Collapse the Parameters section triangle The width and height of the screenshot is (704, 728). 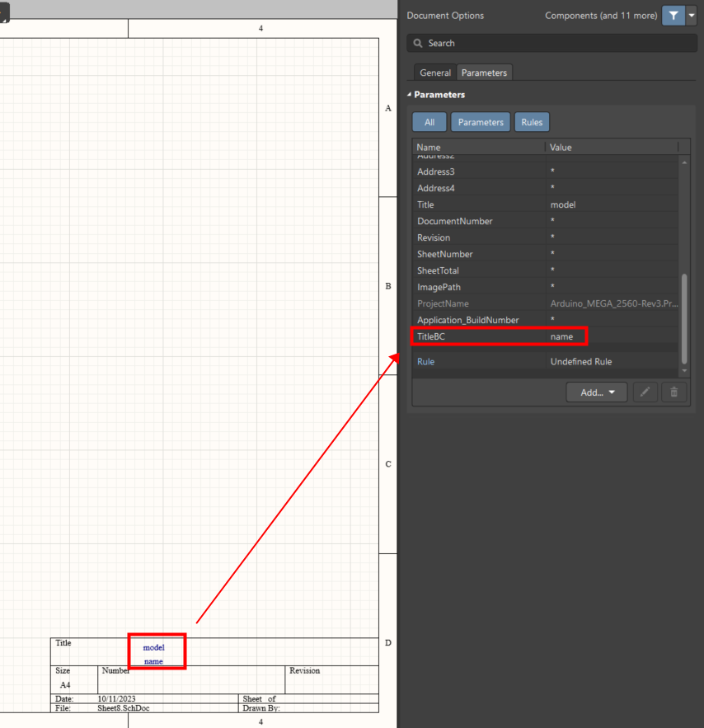[409, 95]
